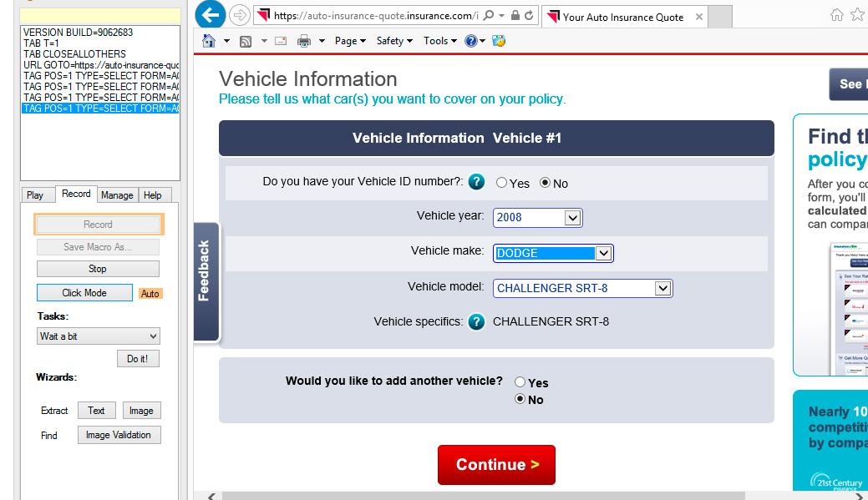Switch to the Manage tab in iMacros

coord(117,195)
